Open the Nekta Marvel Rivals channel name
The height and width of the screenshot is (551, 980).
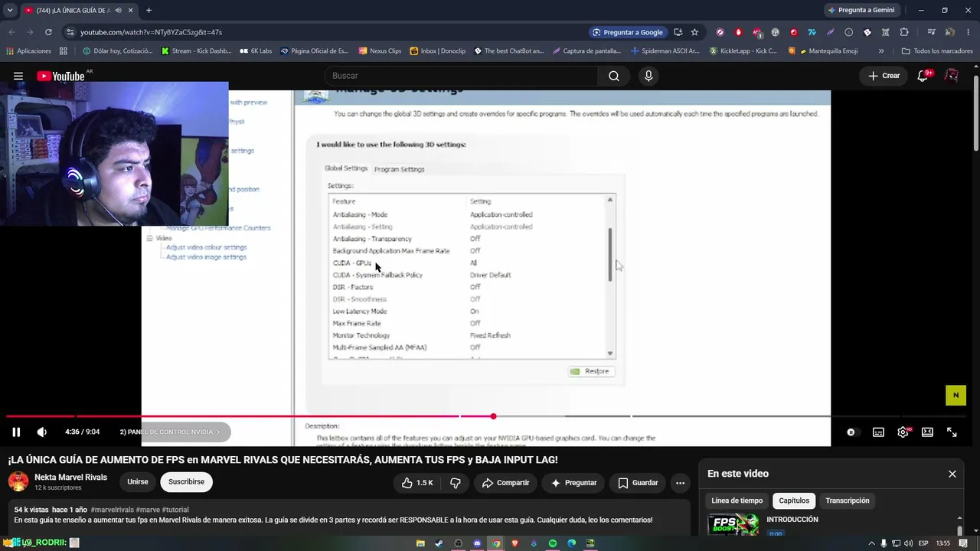click(70, 478)
